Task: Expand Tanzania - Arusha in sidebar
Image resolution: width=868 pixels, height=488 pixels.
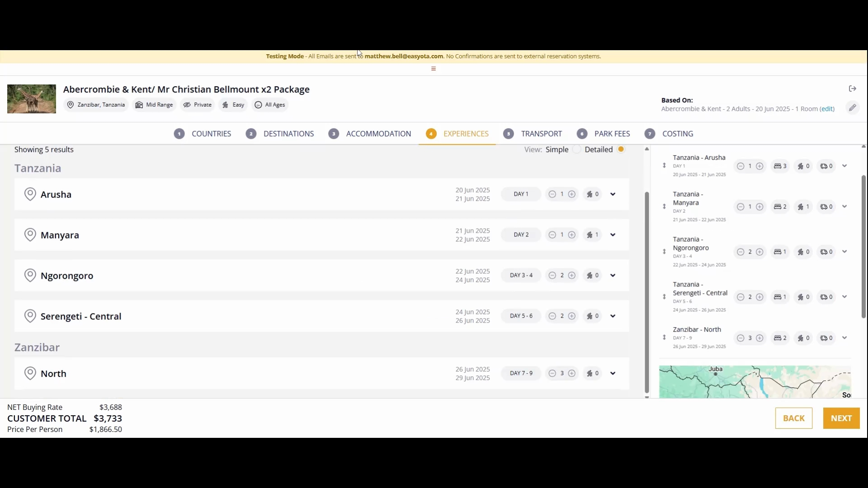Action: tap(844, 166)
